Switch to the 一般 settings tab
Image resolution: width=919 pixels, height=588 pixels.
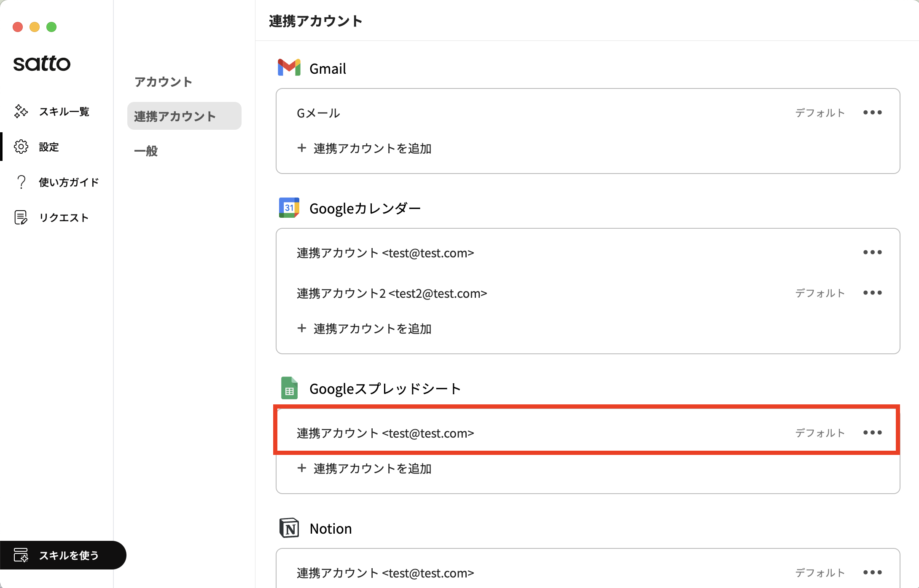click(x=146, y=151)
